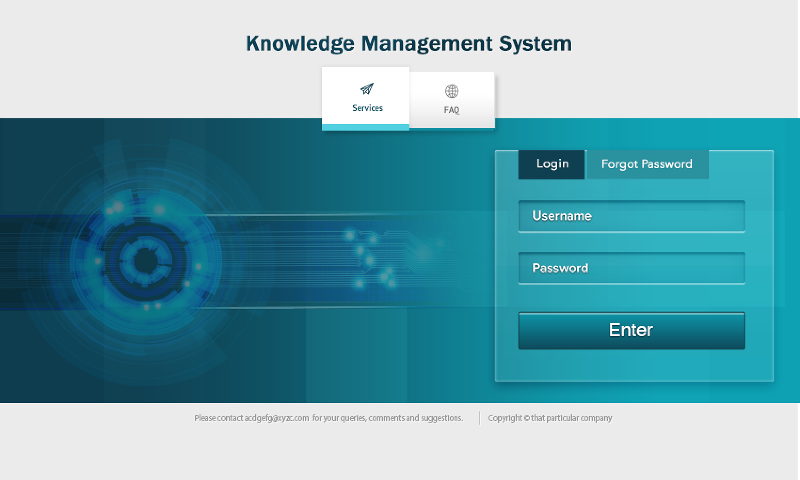Screen dimensions: 800x480
Task: Focus the Password input field
Action: (x=631, y=268)
